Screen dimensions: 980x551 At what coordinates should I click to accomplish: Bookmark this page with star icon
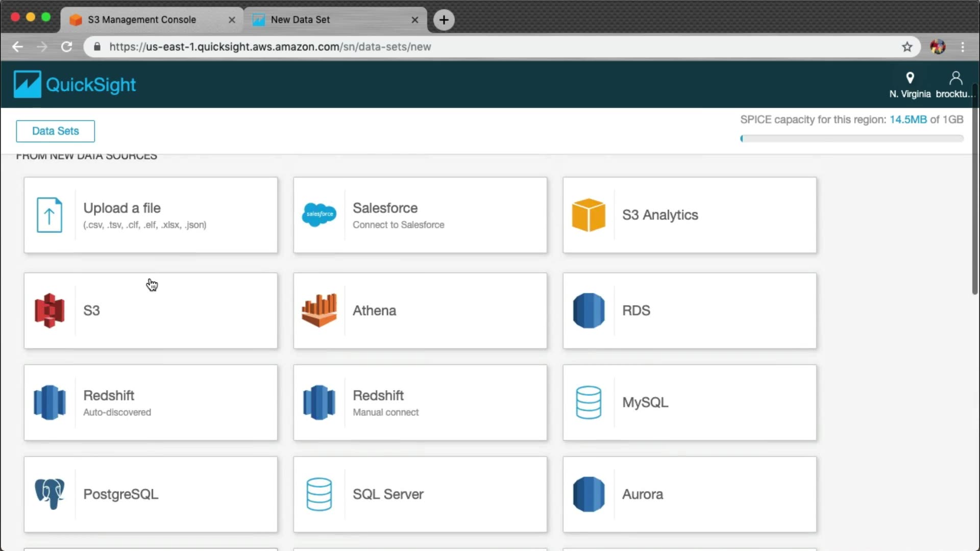coord(906,47)
